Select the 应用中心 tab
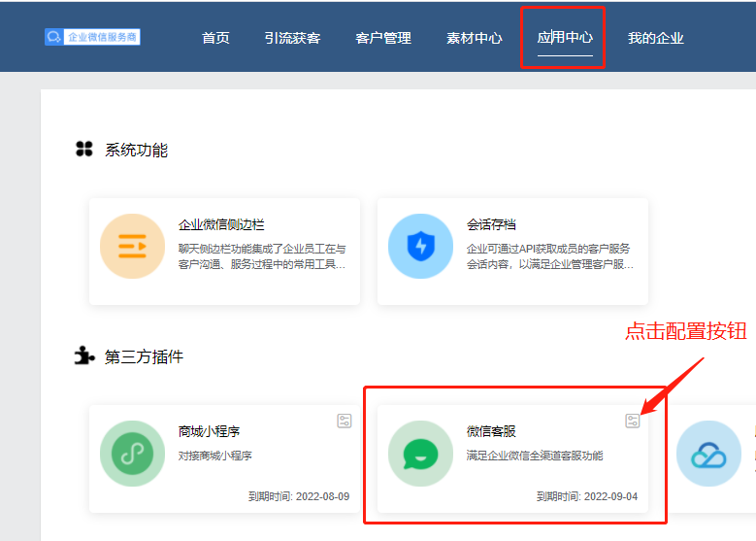The height and width of the screenshot is (541, 756). click(565, 38)
